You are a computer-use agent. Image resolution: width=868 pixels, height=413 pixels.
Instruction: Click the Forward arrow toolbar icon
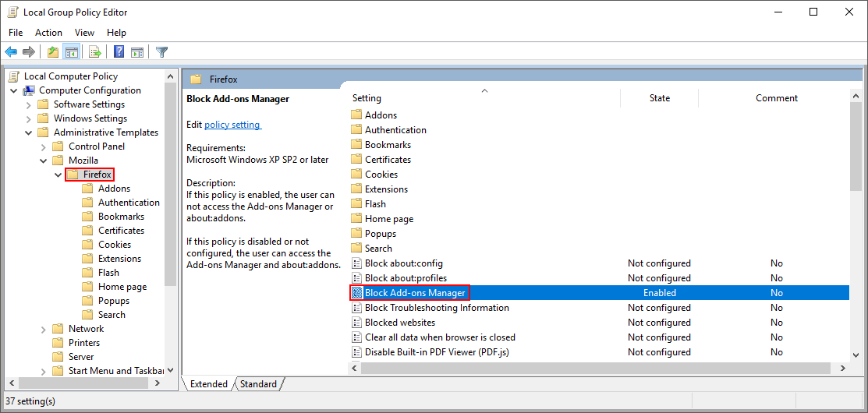pyautogui.click(x=29, y=52)
